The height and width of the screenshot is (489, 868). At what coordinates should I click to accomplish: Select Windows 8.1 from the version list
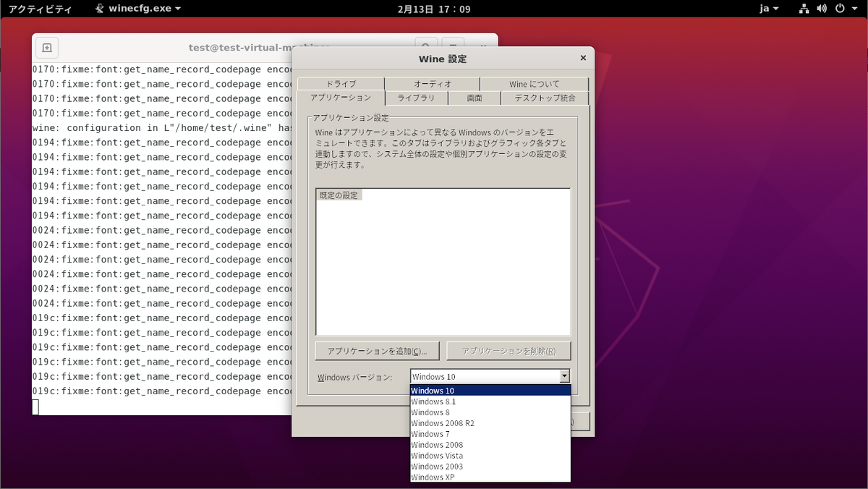pyautogui.click(x=490, y=401)
